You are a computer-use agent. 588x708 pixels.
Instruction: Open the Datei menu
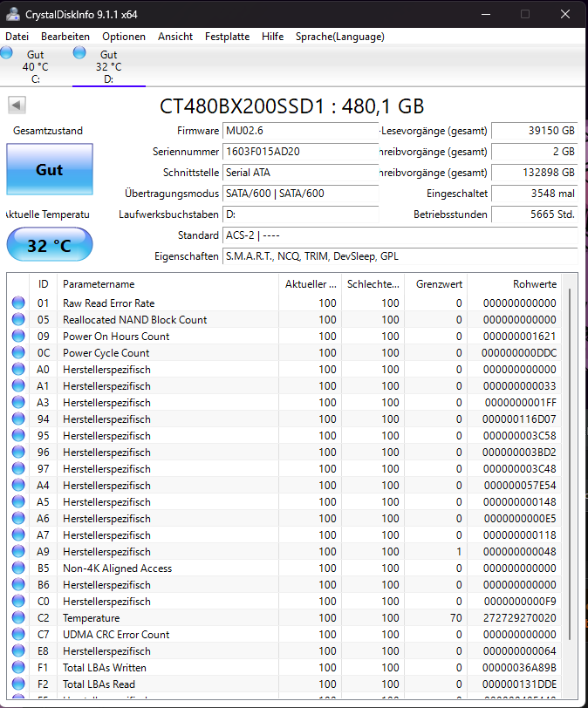[17, 37]
